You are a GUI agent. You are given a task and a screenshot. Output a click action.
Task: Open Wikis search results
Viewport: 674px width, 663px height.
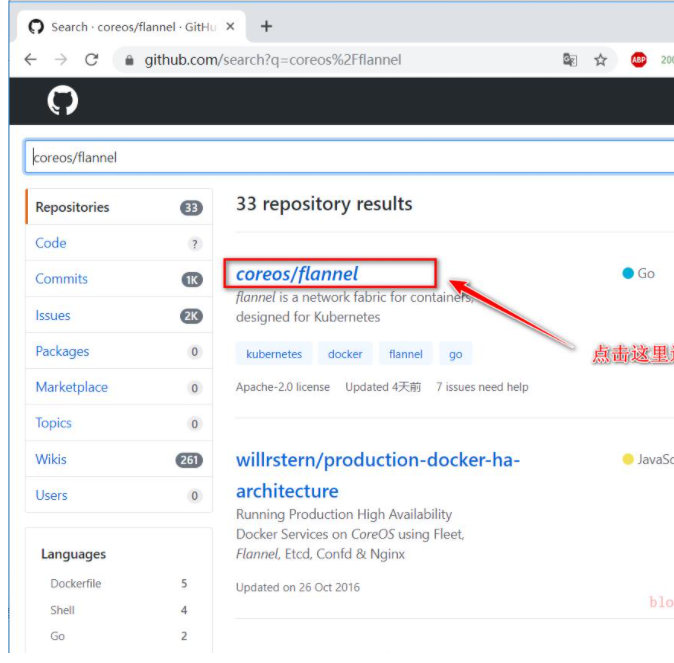pos(51,459)
